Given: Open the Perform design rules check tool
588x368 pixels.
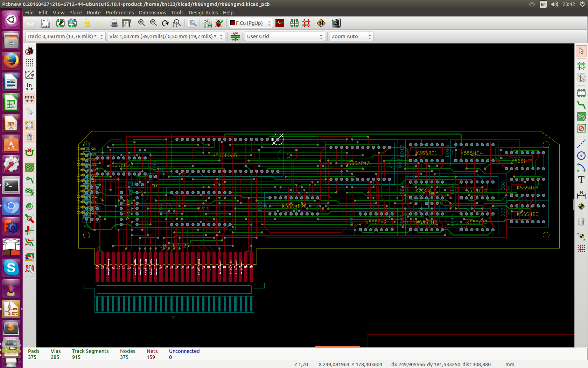Looking at the screenshot, I should point(219,23).
